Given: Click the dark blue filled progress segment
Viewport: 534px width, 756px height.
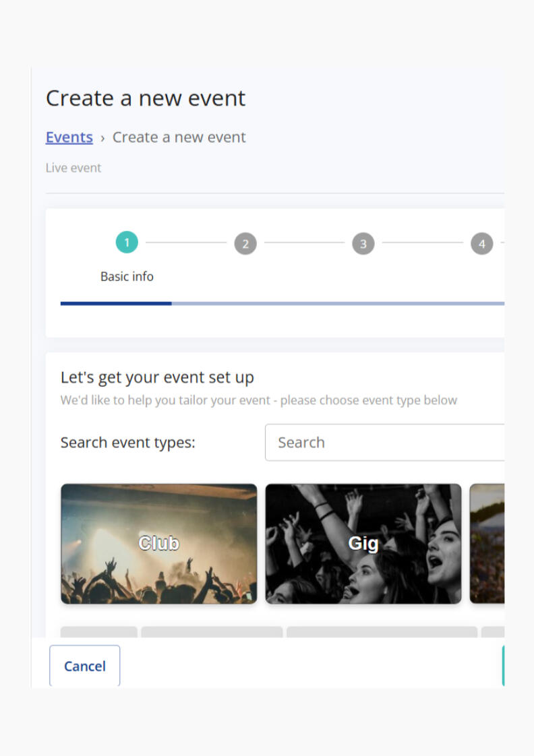Looking at the screenshot, I should coord(116,303).
